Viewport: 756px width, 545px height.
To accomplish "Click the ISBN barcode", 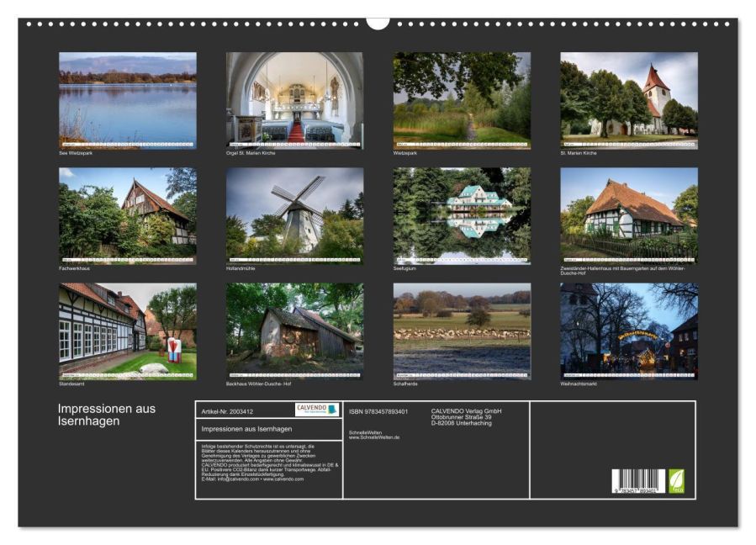I will click(x=638, y=481).
